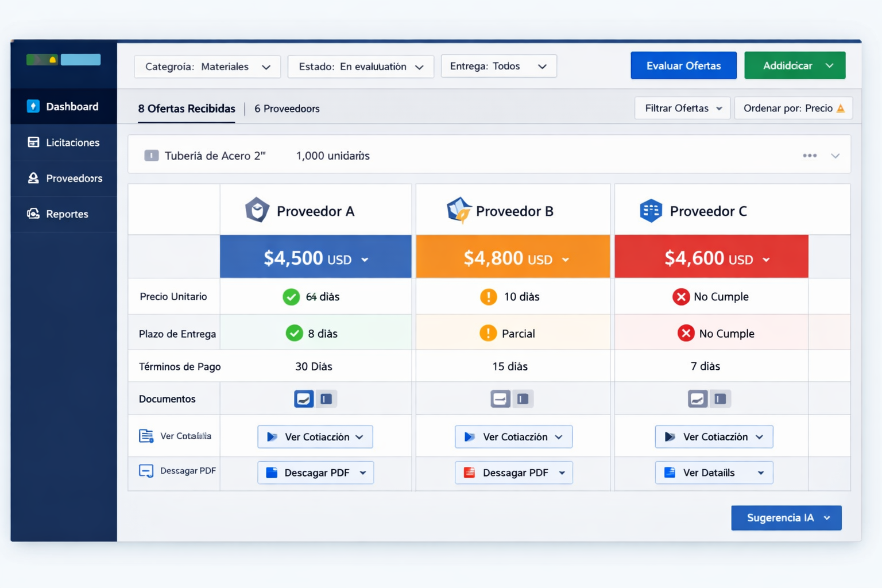Click Proveedor A's shield logo icon
The width and height of the screenshot is (882, 588).
click(x=257, y=210)
